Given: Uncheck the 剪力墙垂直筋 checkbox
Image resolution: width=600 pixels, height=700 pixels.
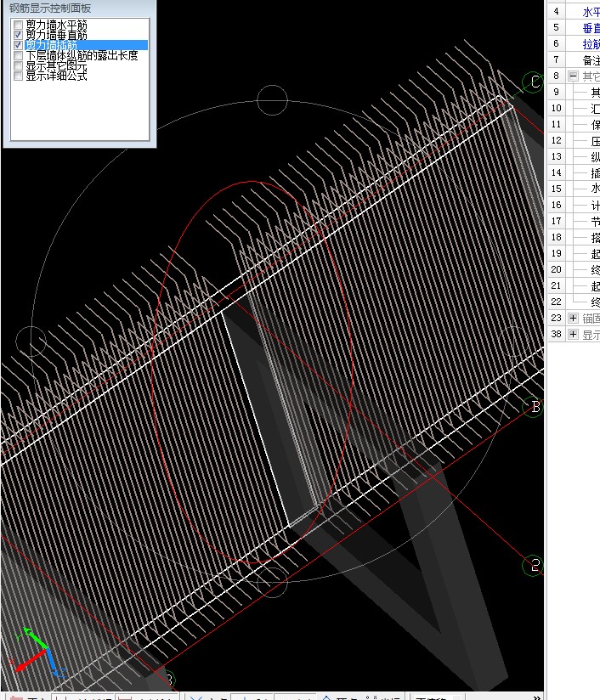Looking at the screenshot, I should [x=18, y=35].
